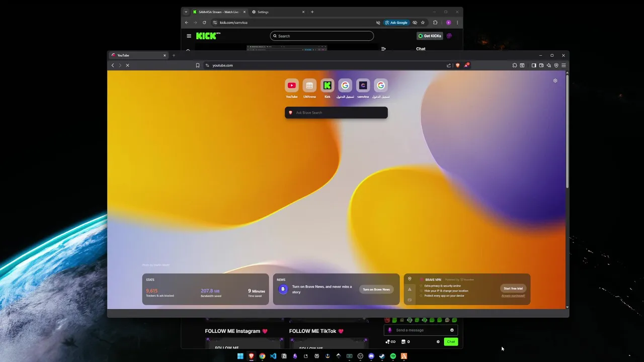Open Chrome three-dot menu
The height and width of the screenshot is (362, 644).
tap(457, 23)
